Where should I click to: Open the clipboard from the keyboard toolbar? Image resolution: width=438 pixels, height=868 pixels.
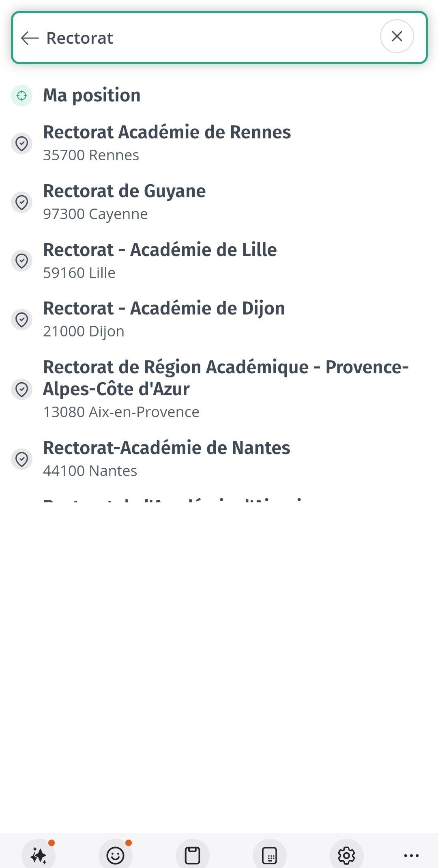click(x=193, y=855)
